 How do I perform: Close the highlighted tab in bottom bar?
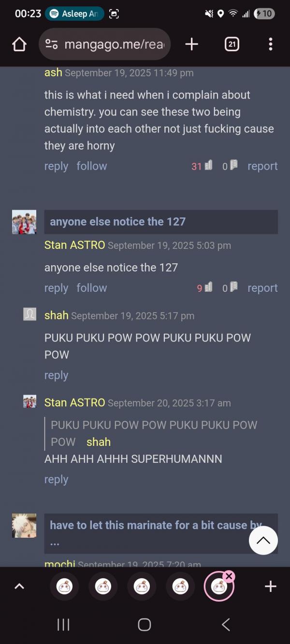(229, 576)
